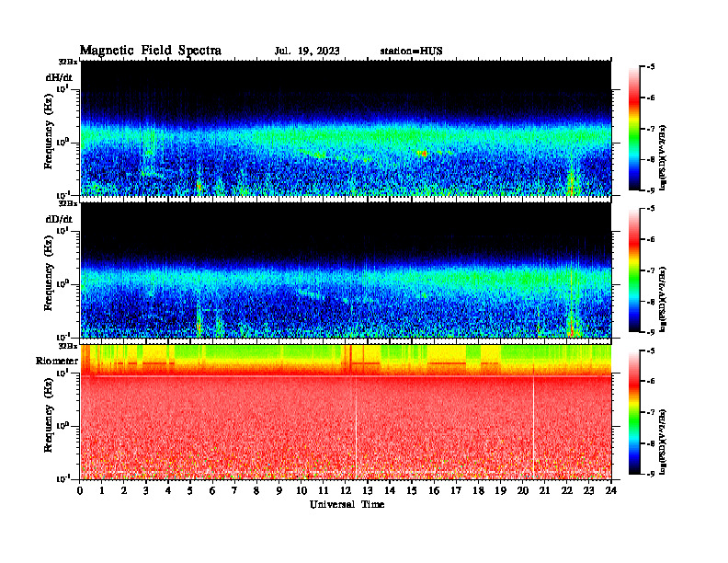The image size is (728, 563).
Task: Click the hour "20" tick label
Action: pyautogui.click(x=523, y=490)
